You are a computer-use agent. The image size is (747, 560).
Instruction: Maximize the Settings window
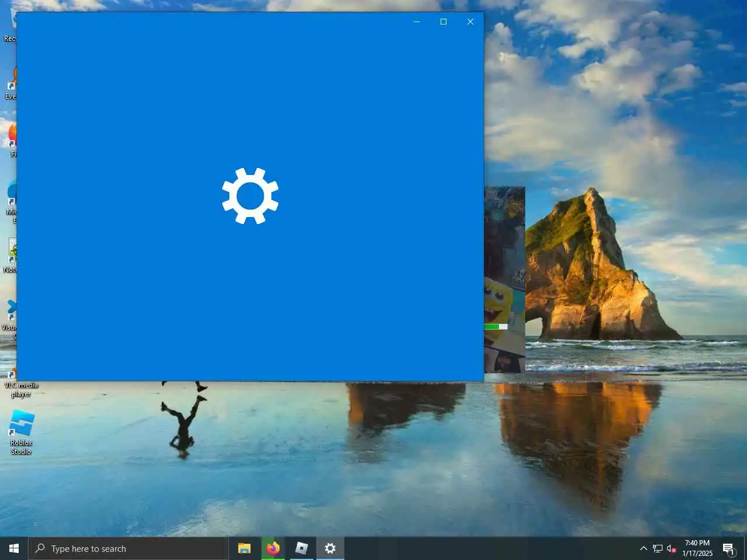[x=444, y=22]
